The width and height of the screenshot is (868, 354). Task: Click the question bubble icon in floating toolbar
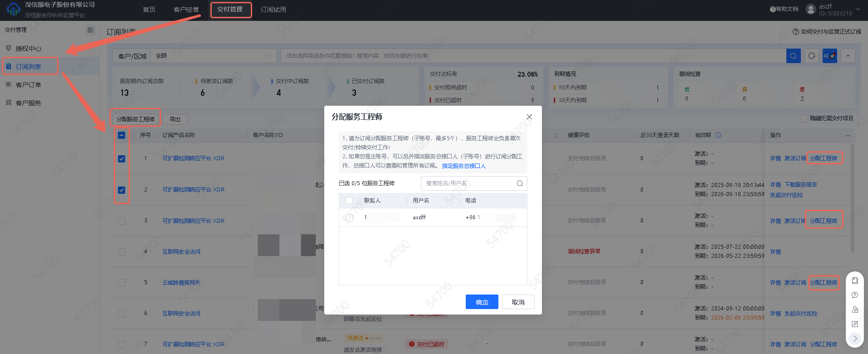[855, 295]
